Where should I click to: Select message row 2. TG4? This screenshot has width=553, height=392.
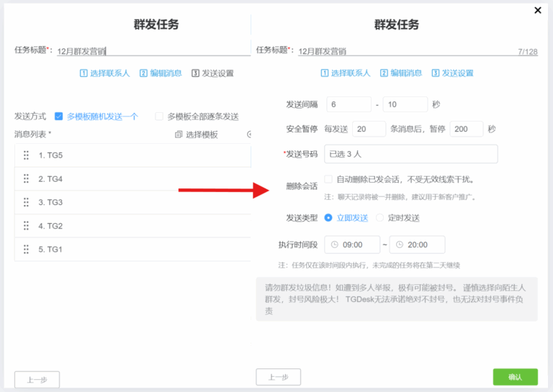pos(132,179)
